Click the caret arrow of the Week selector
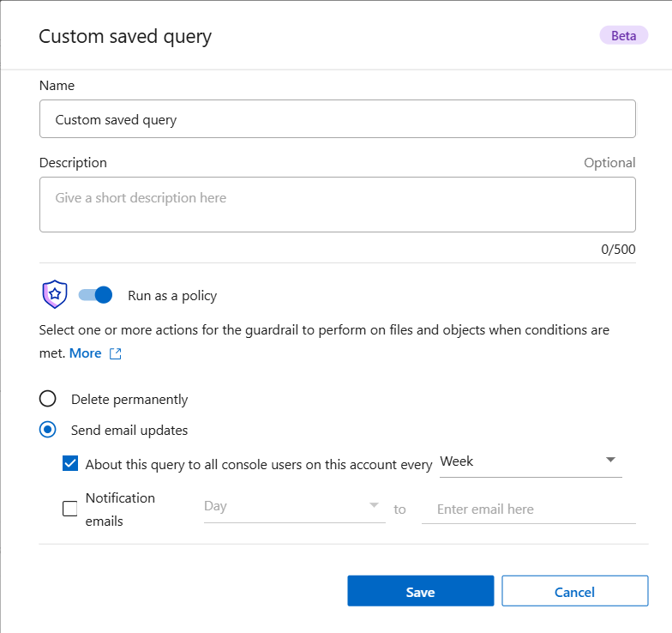The width and height of the screenshot is (672, 633). [x=610, y=461]
